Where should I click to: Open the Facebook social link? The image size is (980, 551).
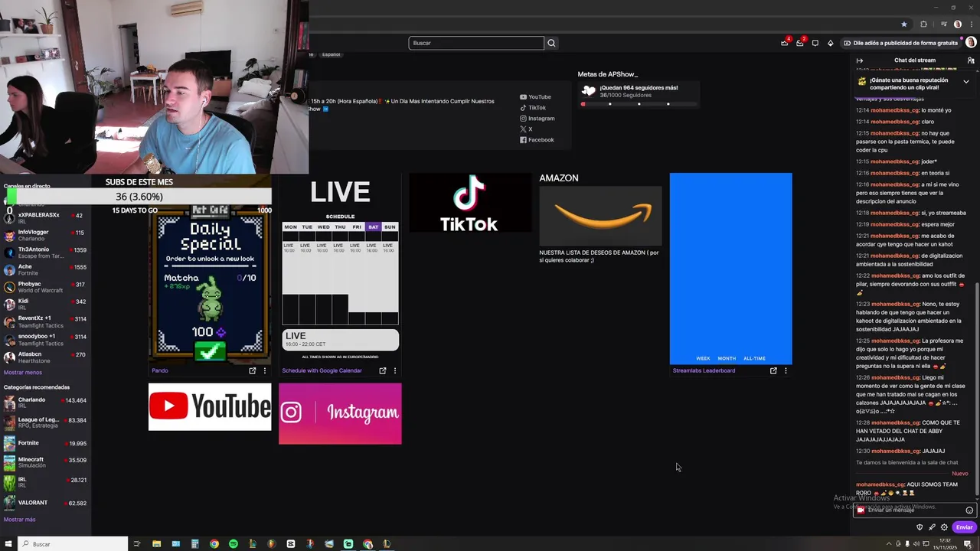click(x=537, y=140)
